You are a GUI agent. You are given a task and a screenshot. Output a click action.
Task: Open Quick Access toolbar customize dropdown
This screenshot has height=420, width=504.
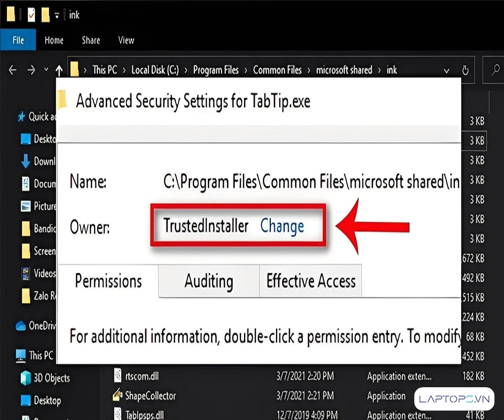coord(57,16)
